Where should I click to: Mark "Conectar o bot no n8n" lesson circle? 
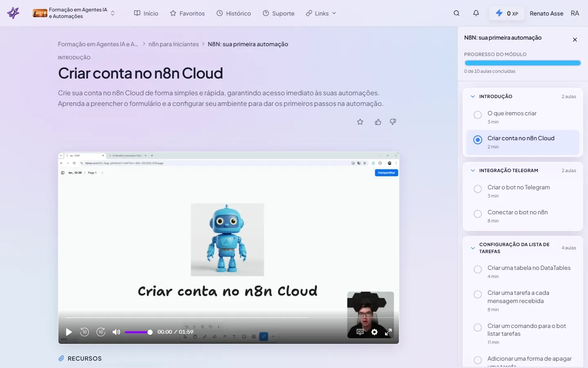tap(478, 214)
